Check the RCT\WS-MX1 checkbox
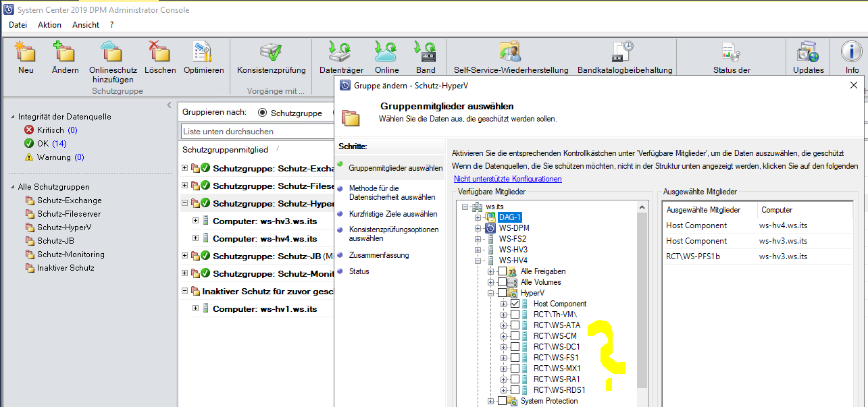 click(x=515, y=369)
